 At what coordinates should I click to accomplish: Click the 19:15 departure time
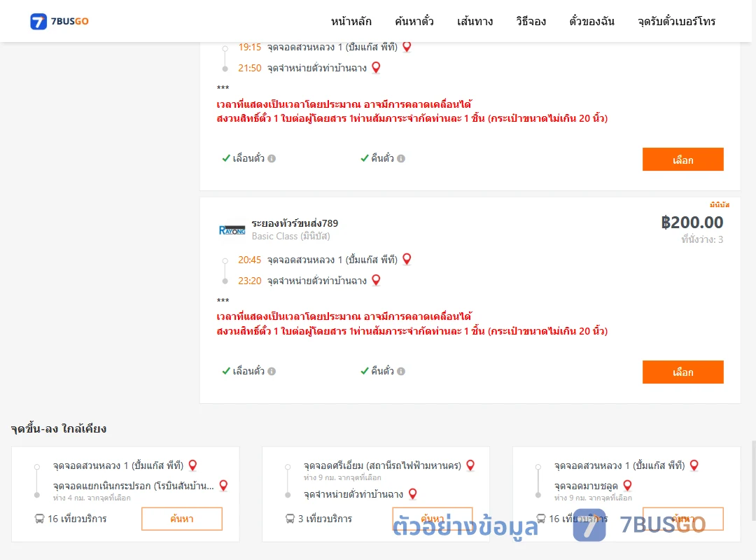pos(249,48)
